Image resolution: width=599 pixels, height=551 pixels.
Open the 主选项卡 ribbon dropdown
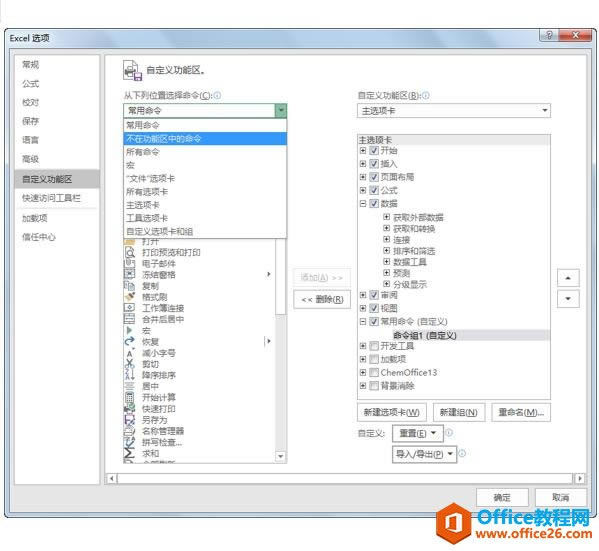454,111
